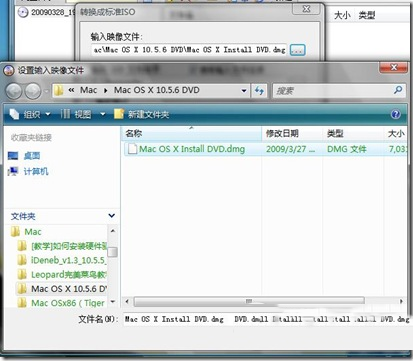Click Computer (计算机) favorite link
The image size is (413, 361).
click(x=36, y=171)
